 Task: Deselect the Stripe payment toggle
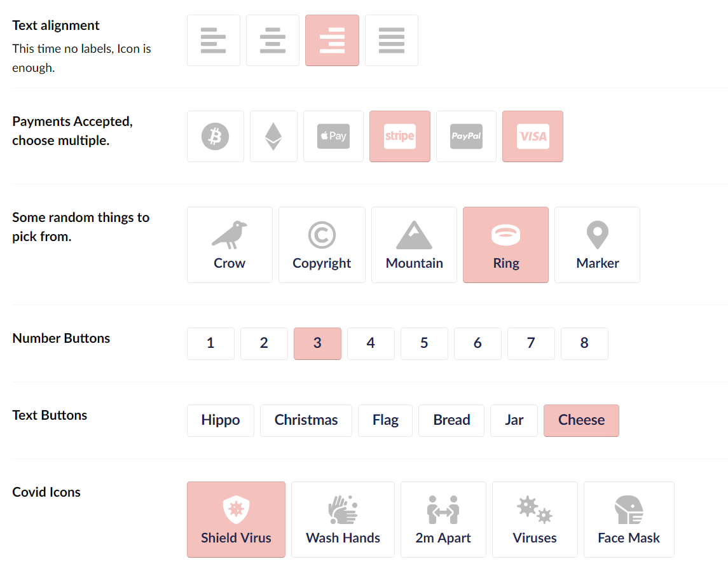(399, 136)
